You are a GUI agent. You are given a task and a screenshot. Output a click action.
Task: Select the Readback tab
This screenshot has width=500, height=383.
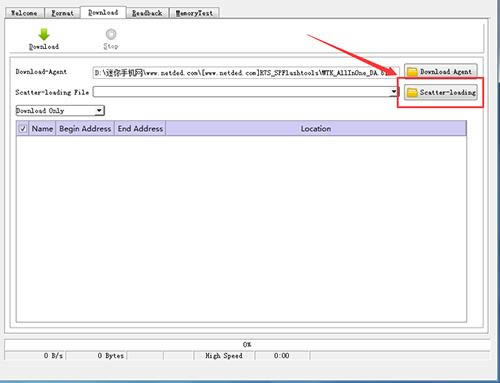147,13
